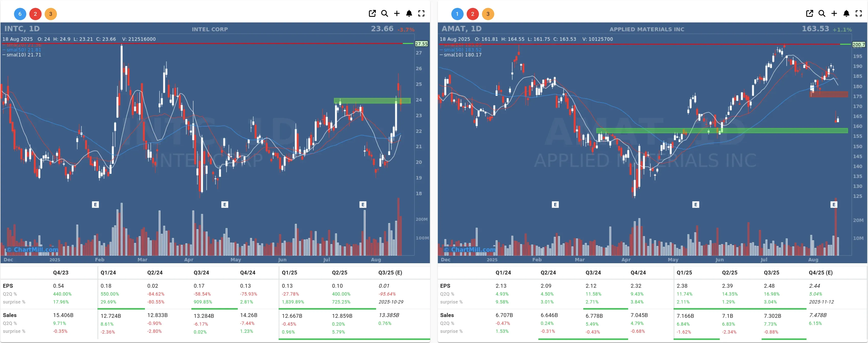Add AMAT to watchlist with plus icon
The image size is (868, 343).
click(x=834, y=14)
